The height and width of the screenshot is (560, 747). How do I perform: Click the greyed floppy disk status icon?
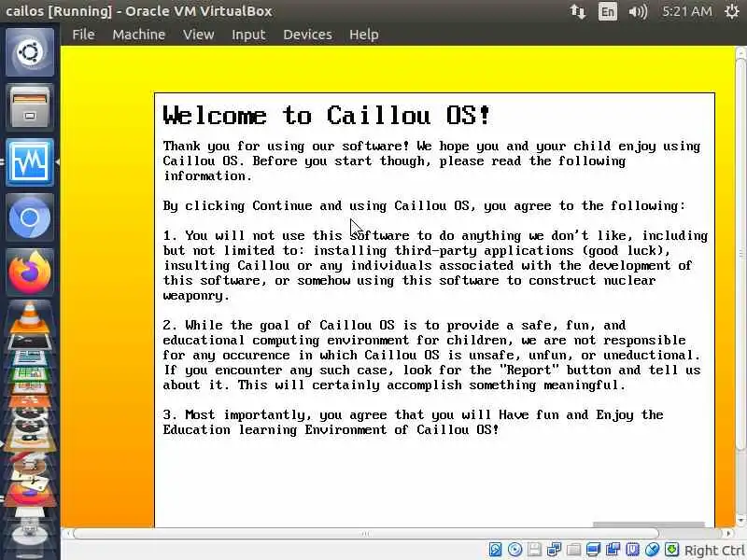tap(534, 550)
